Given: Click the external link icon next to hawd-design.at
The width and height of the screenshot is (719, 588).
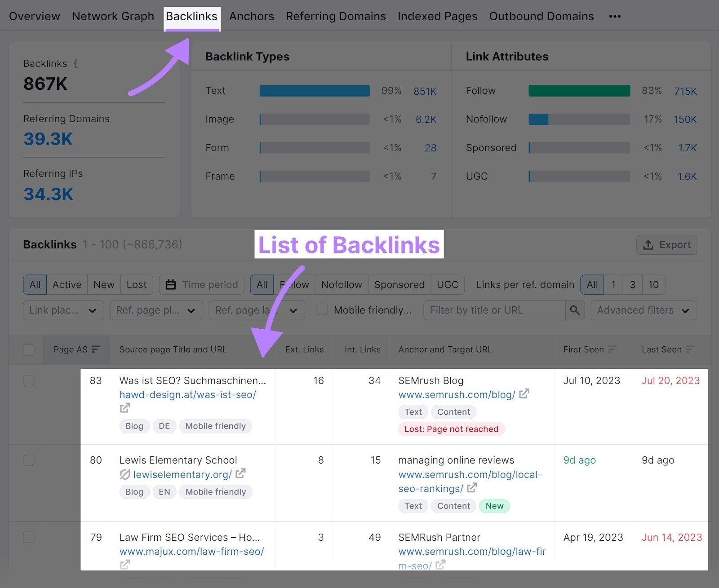Looking at the screenshot, I should pyautogui.click(x=125, y=408).
